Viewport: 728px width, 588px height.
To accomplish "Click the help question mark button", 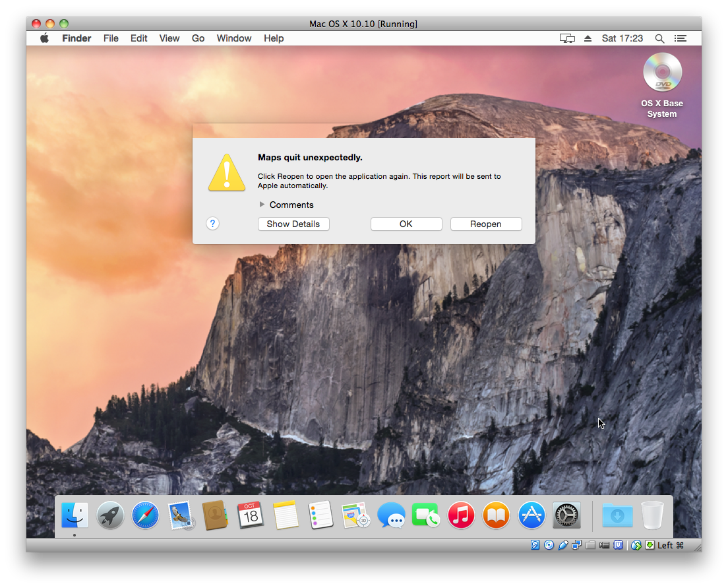I will point(212,224).
